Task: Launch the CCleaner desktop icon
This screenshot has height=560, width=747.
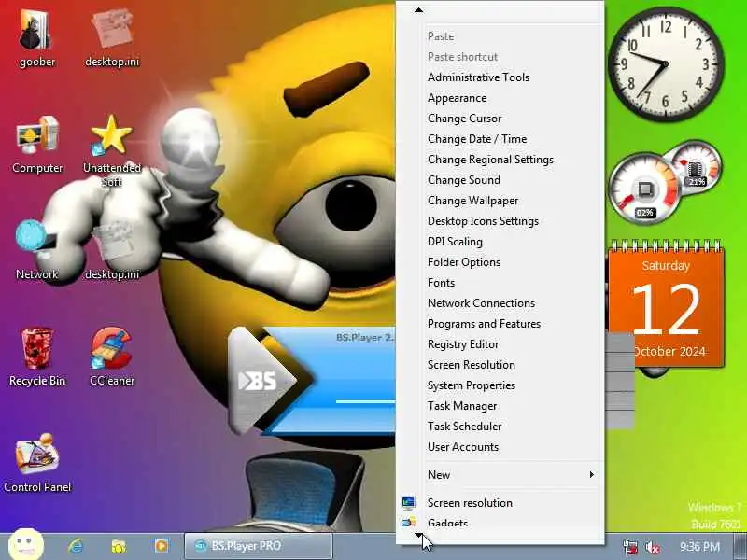Action: (x=111, y=348)
